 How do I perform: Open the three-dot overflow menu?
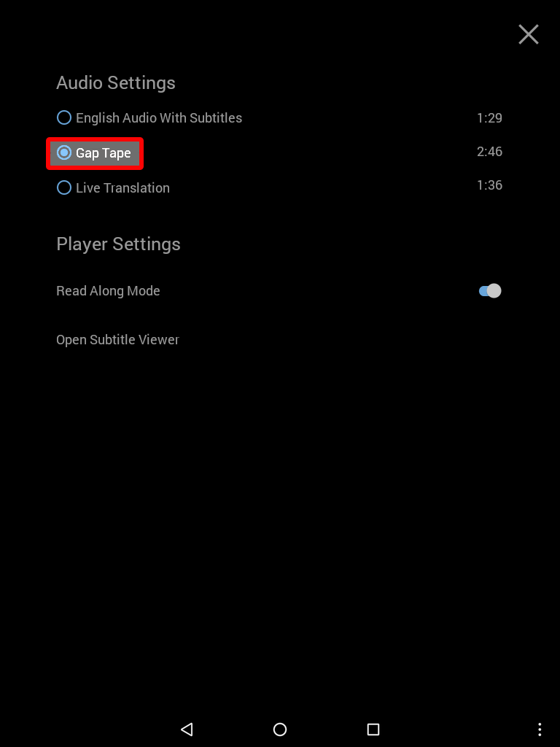[540, 729]
